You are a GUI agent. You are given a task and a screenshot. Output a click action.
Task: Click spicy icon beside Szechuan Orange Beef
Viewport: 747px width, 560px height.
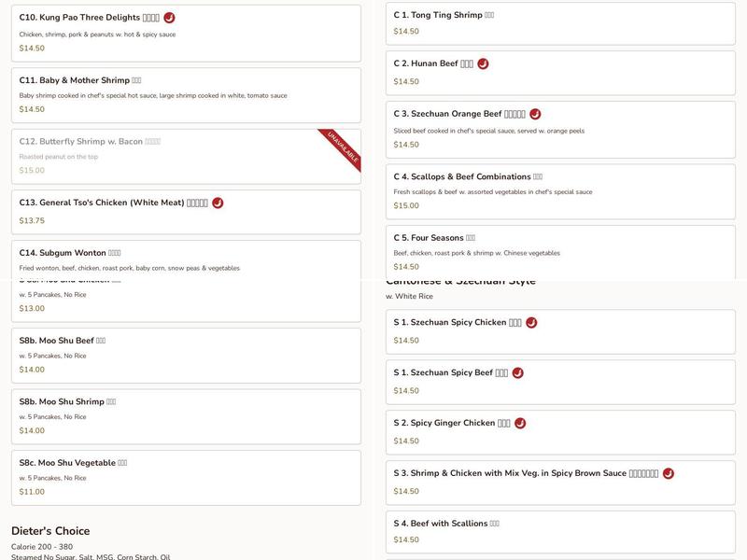535,114
